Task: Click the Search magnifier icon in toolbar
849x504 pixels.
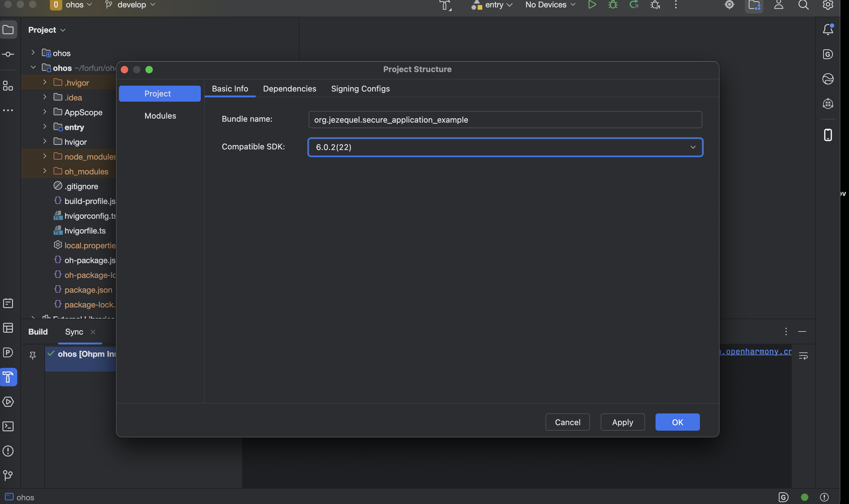Action: [803, 5]
